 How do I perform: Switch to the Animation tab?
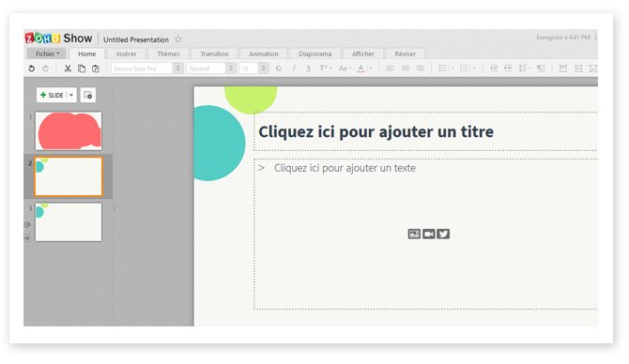(x=264, y=53)
